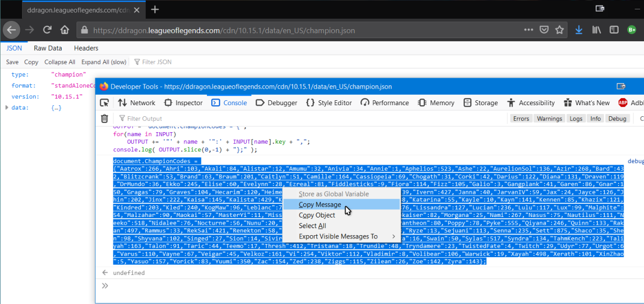
Task: Toggle the browser sidebar icon
Action: coord(614,30)
